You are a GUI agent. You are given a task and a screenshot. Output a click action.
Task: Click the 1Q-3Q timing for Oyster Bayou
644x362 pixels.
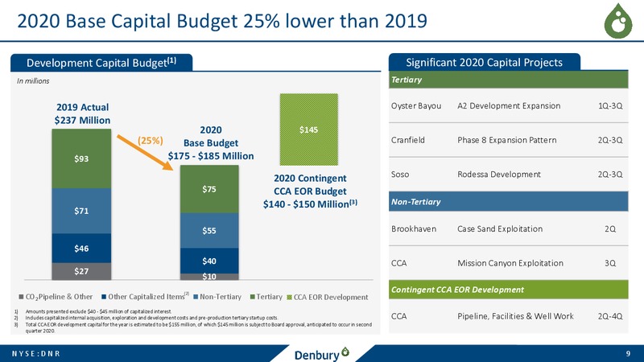point(610,106)
